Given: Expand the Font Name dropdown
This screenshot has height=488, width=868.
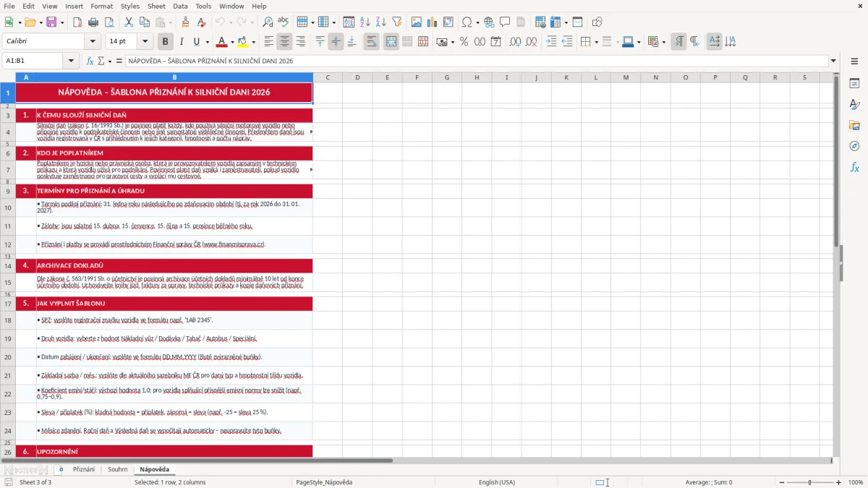Looking at the screenshot, I should click(x=92, y=42).
